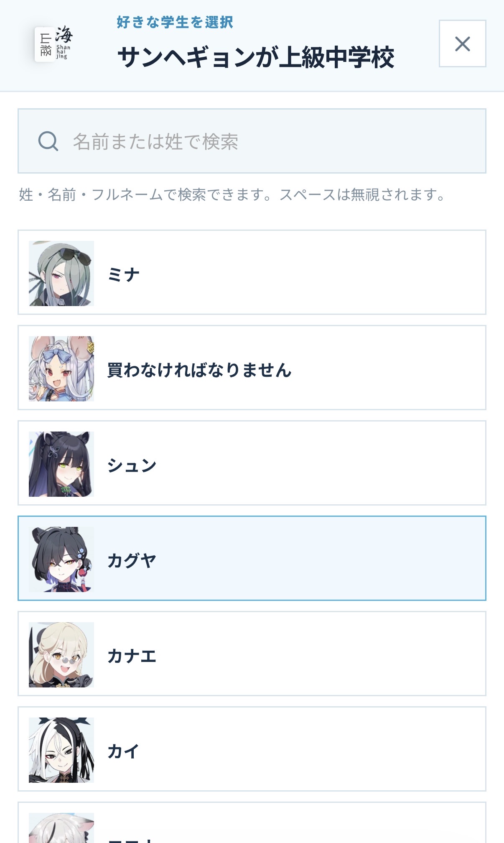
Task: Open the partially visible last student row
Action: coord(252,823)
